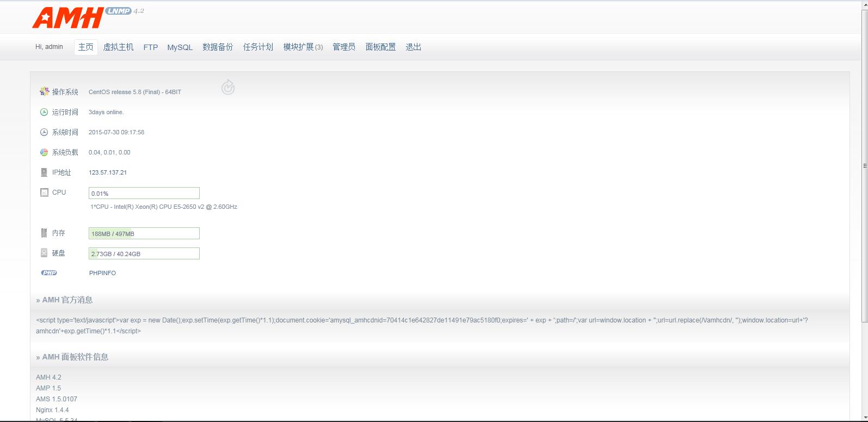Open the MySQL menu item
This screenshot has height=422, width=868.
click(180, 47)
